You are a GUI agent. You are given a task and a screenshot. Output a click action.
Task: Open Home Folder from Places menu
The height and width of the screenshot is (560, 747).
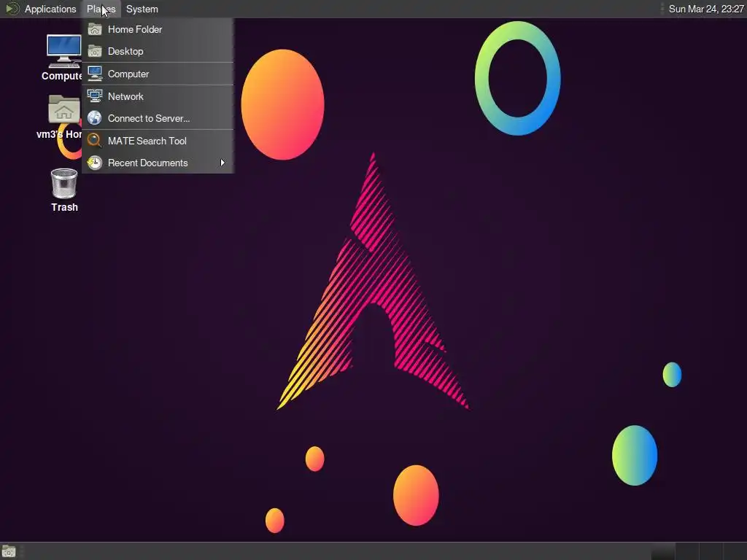pos(158,29)
